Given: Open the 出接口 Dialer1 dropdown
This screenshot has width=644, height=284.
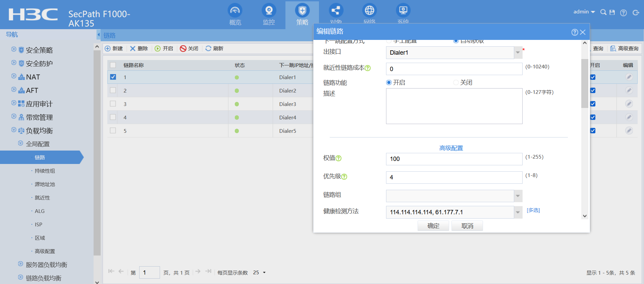Looking at the screenshot, I should click(x=518, y=53).
